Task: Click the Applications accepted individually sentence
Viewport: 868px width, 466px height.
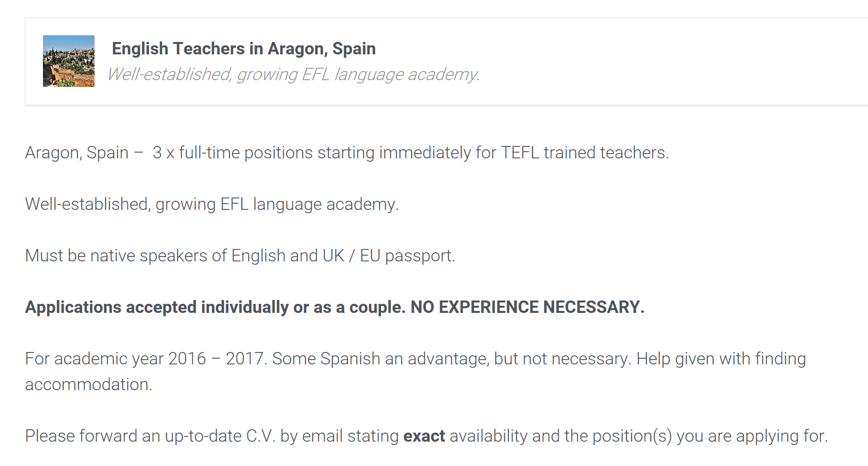Action: pos(215,308)
